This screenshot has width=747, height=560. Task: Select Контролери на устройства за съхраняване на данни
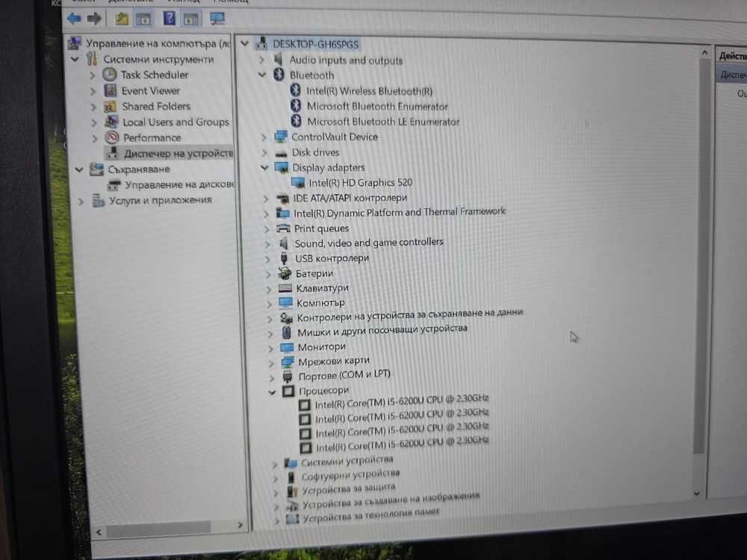[x=409, y=315]
